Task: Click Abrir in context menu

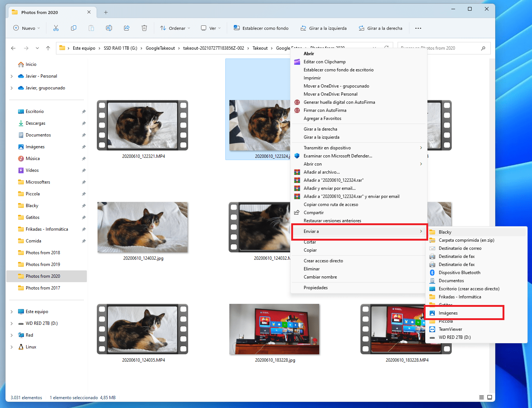Action: pyautogui.click(x=309, y=54)
